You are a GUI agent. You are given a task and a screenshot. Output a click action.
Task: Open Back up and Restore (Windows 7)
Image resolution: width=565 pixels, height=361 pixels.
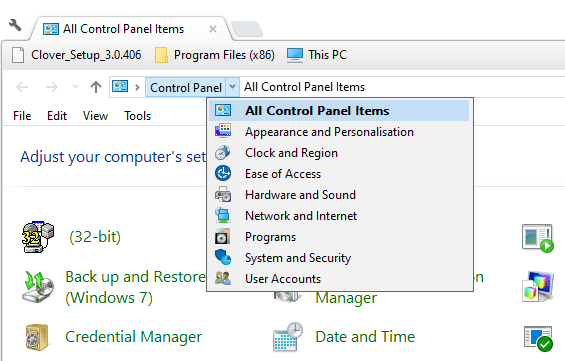(x=135, y=287)
